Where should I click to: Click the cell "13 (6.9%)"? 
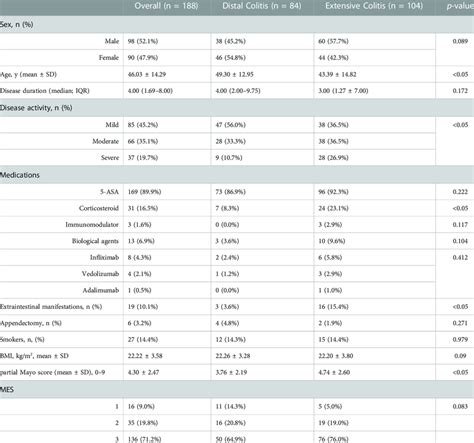click(141, 241)
